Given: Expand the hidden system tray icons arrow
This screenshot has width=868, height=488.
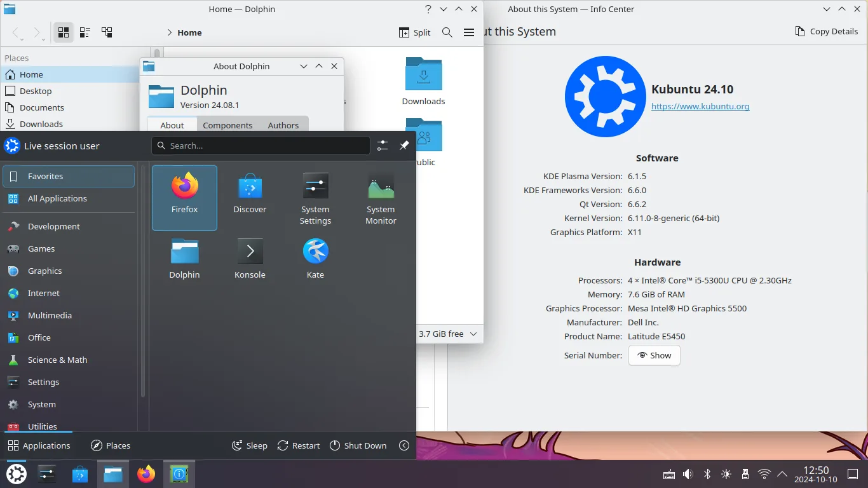Looking at the screenshot, I should coord(782,474).
